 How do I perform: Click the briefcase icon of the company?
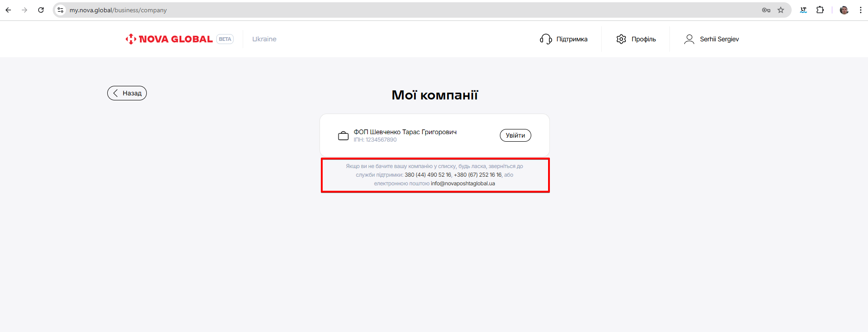click(x=344, y=136)
